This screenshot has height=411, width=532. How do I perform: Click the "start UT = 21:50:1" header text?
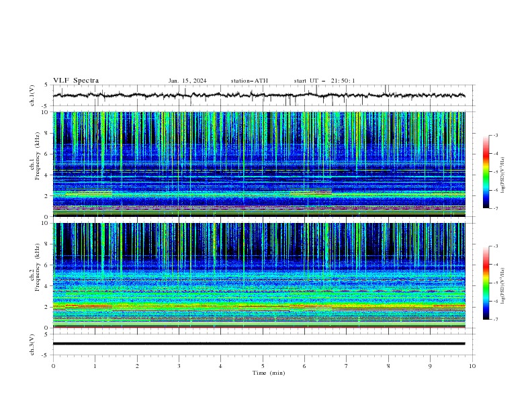(x=324, y=81)
